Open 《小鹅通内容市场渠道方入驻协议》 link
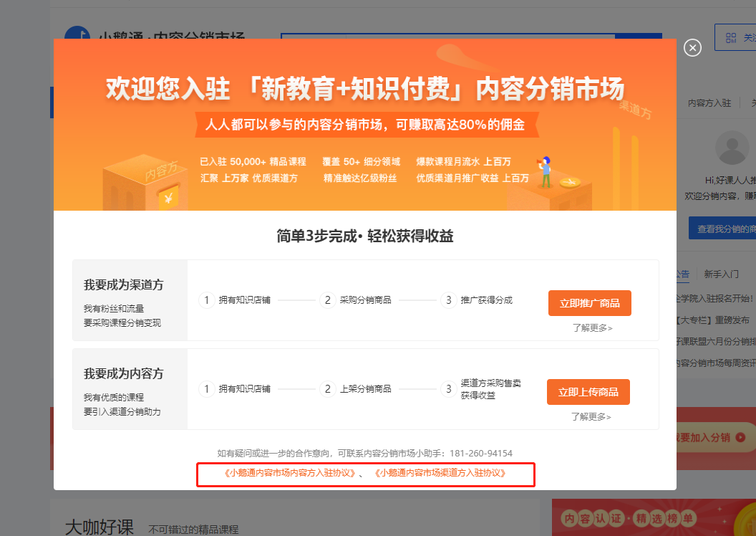The image size is (756, 536). click(440, 473)
